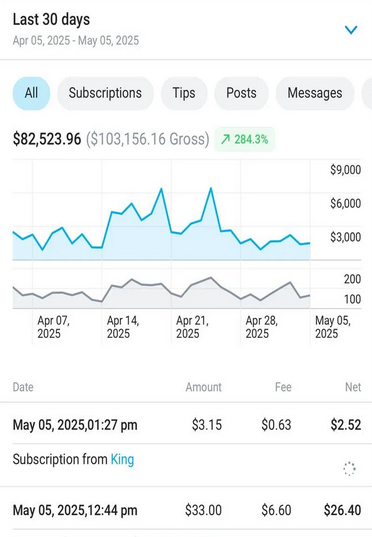Viewport: 372px width, 537px height.
Task: Click the Apr 28, 2025 axis label
Action: click(261, 327)
